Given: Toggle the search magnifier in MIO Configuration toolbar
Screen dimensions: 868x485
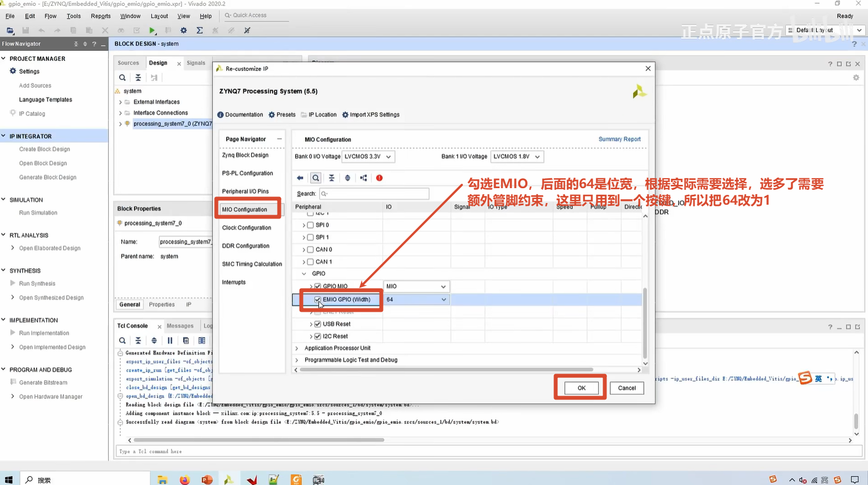Looking at the screenshot, I should coord(316,178).
